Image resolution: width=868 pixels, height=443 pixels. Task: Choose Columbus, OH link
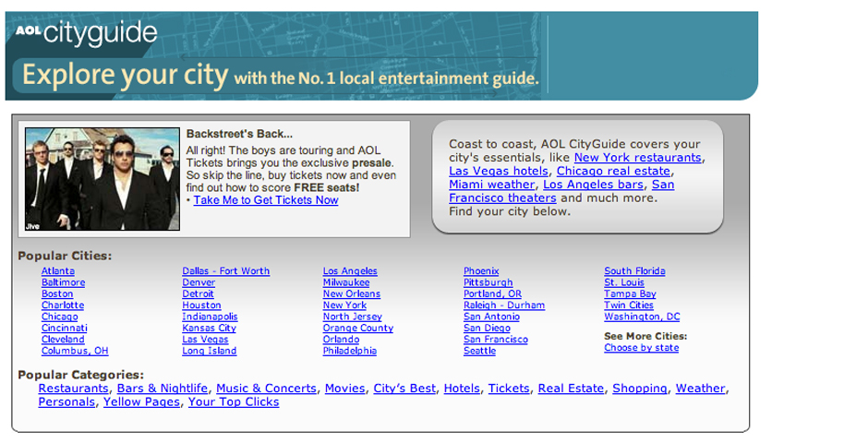coord(75,352)
